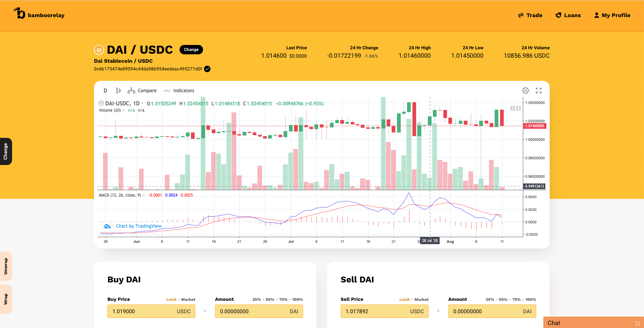Open the Trade navigation menu
This screenshot has width=644, height=328.
pos(530,15)
